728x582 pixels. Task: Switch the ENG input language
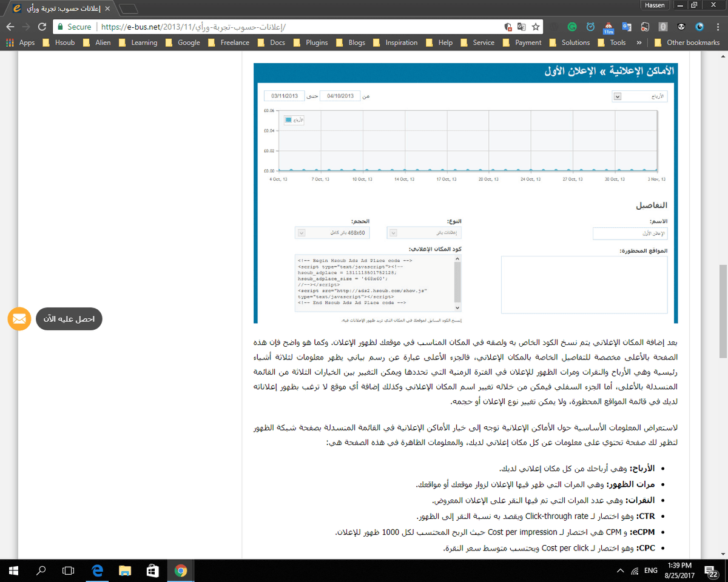tap(651, 570)
